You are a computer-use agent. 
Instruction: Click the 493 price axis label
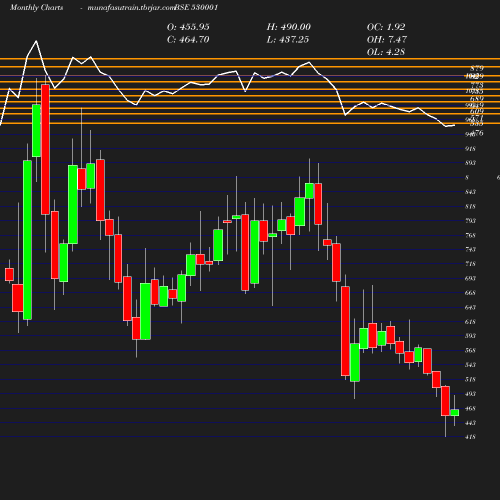(x=470, y=394)
